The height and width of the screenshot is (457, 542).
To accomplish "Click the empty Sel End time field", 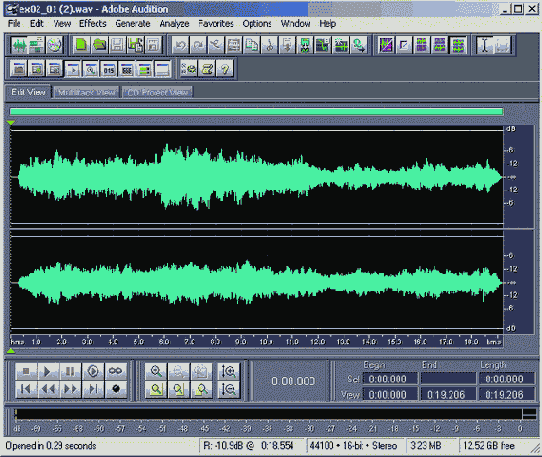I will [x=448, y=379].
